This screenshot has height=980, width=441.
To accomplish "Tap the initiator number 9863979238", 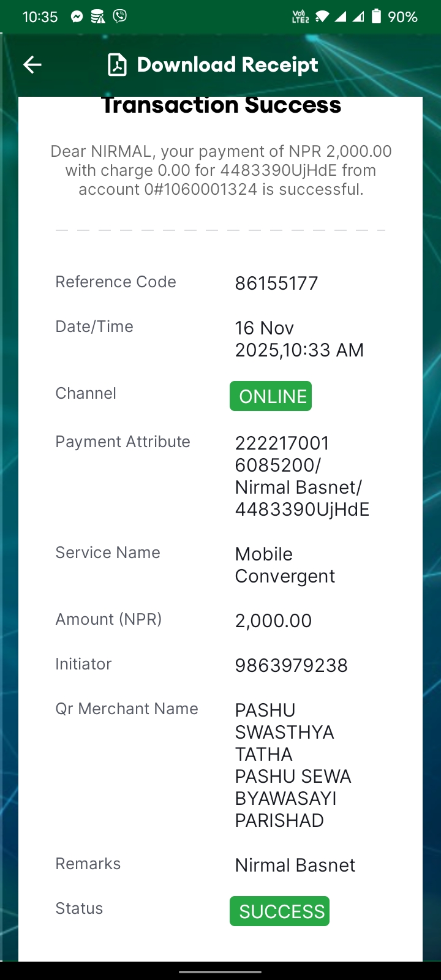I will [x=291, y=666].
